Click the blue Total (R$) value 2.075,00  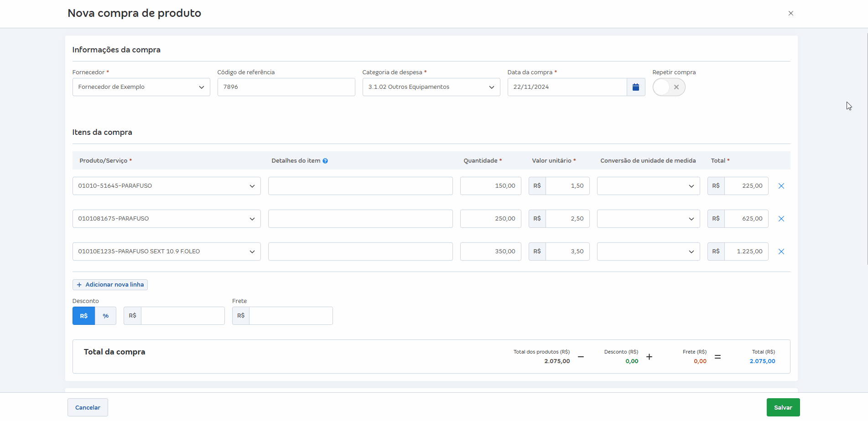[762, 361]
